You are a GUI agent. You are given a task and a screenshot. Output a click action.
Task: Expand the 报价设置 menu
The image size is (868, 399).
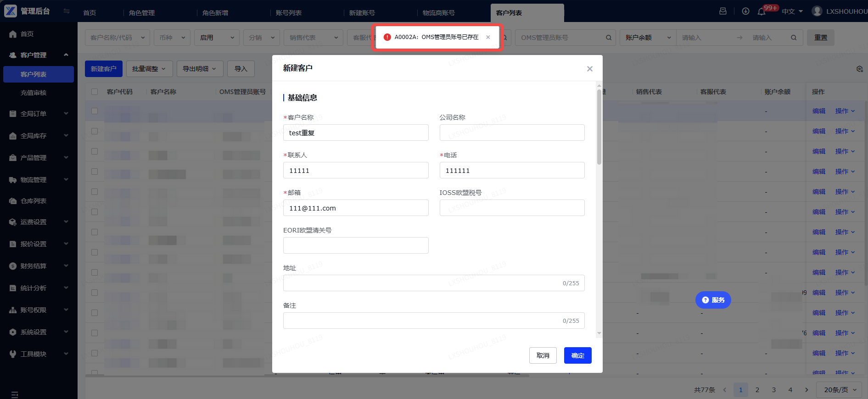tap(39, 244)
